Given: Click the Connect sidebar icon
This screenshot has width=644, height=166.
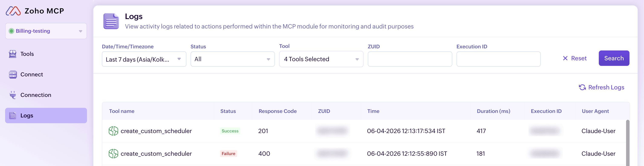Looking at the screenshot, I should 13,74.
